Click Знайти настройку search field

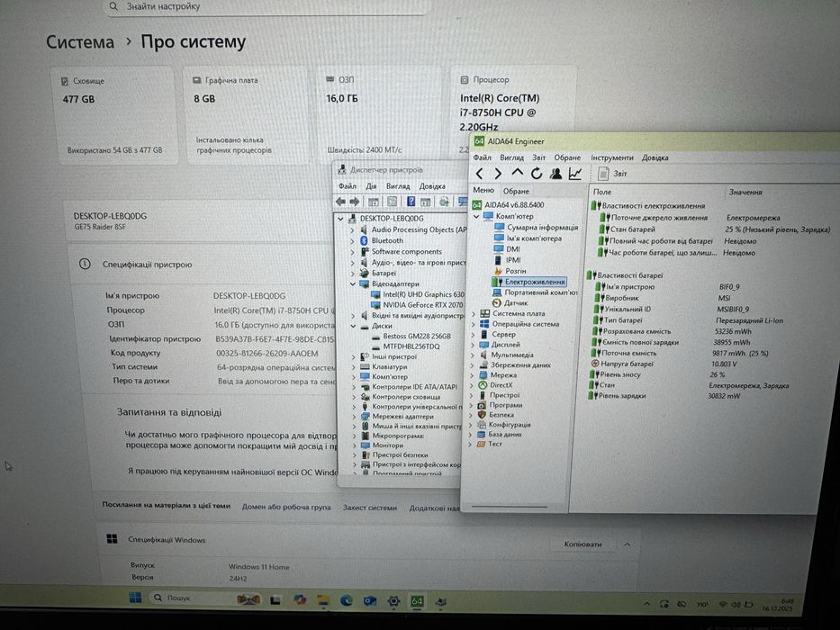(266, 7)
